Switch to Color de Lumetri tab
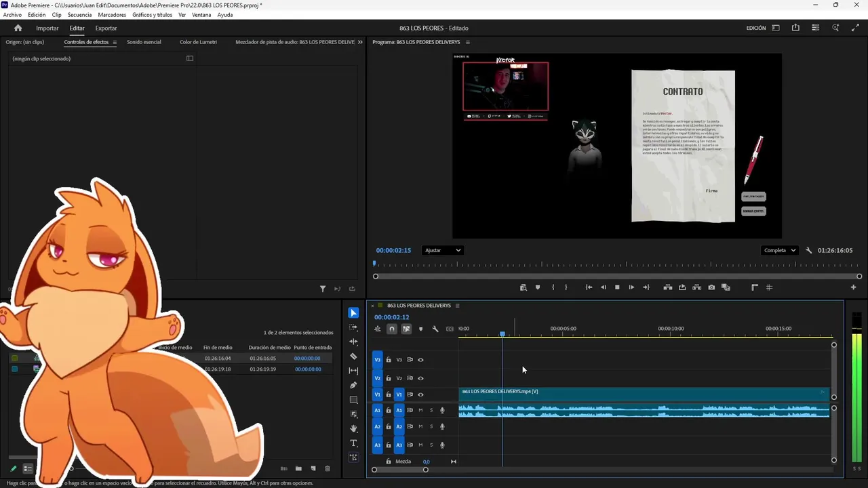This screenshot has width=868, height=488. (x=198, y=42)
